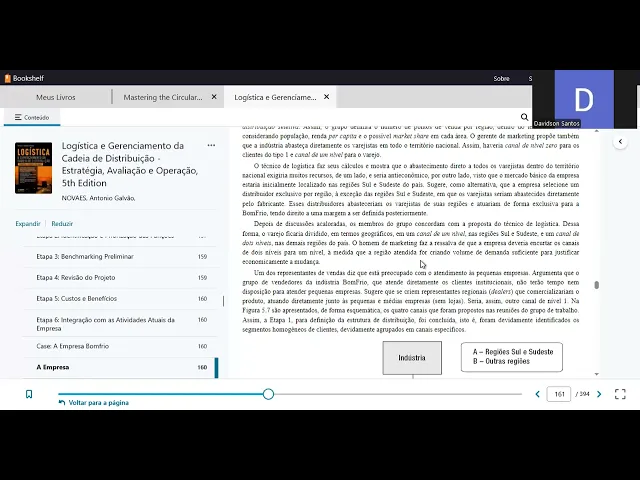
Task: Click Voltar para a página link
Action: click(93, 403)
